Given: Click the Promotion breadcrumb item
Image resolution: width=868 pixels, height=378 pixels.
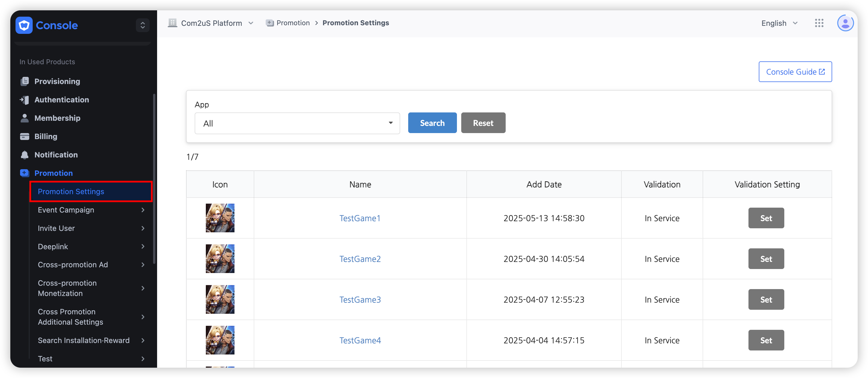Looking at the screenshot, I should click(x=292, y=23).
